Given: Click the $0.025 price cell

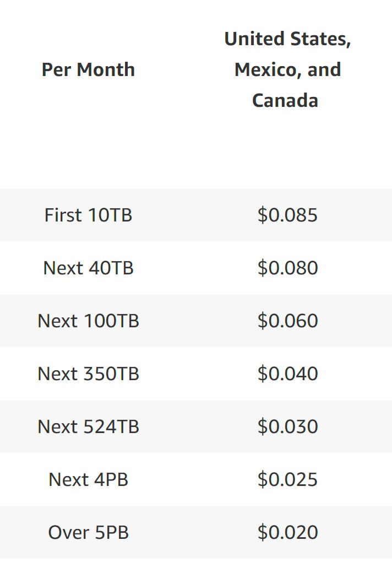Looking at the screenshot, I should pyautogui.click(x=287, y=479).
